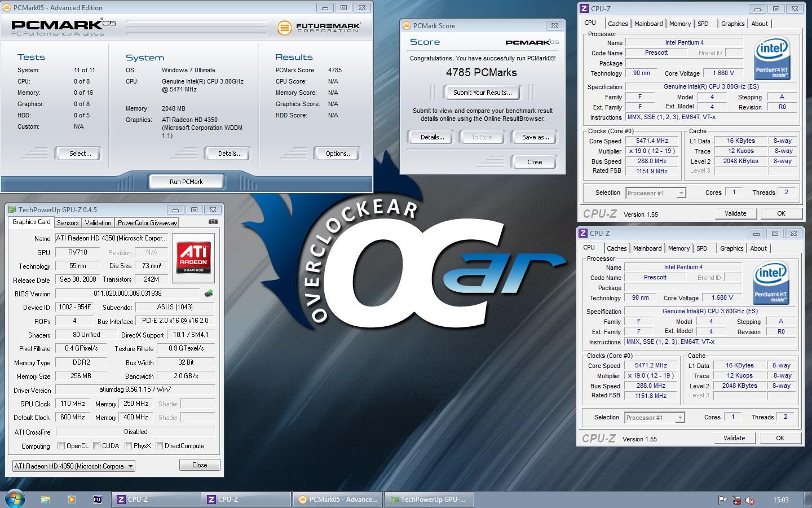Screen dimensions: 812x508
Task: Click the 4785 PCMarks score text
Action: click(481, 73)
